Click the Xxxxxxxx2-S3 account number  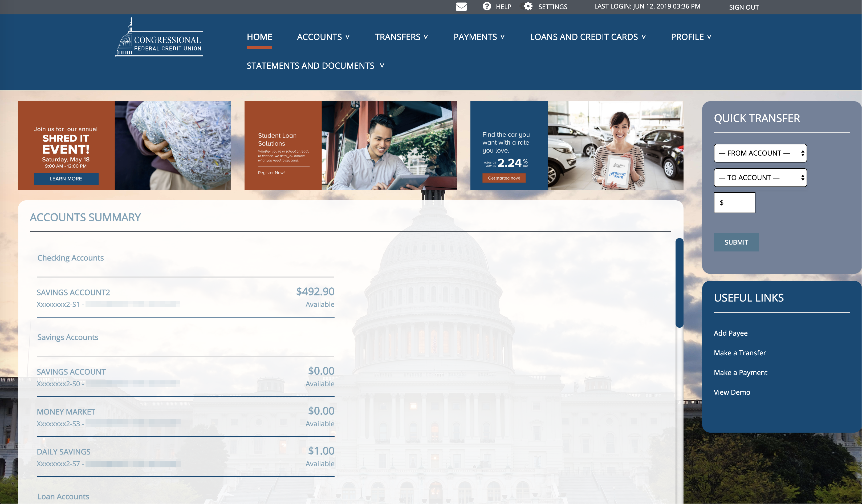point(58,424)
